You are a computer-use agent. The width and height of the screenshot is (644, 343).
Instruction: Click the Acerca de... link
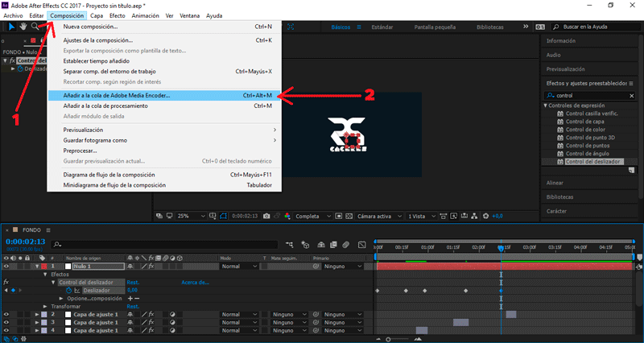pyautogui.click(x=195, y=282)
